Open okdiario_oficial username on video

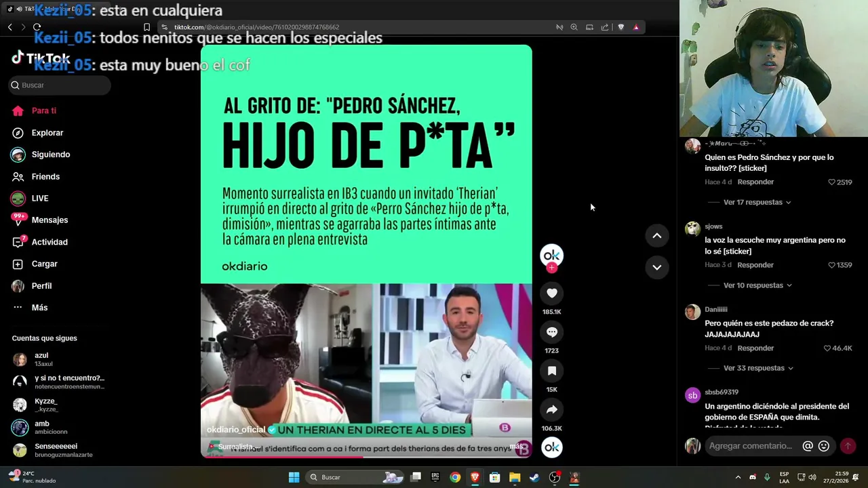tap(236, 430)
